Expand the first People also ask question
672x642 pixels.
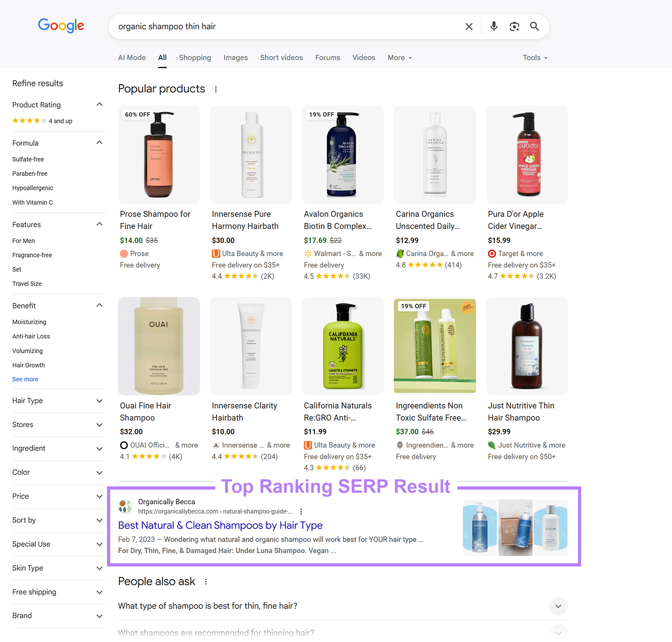click(559, 606)
